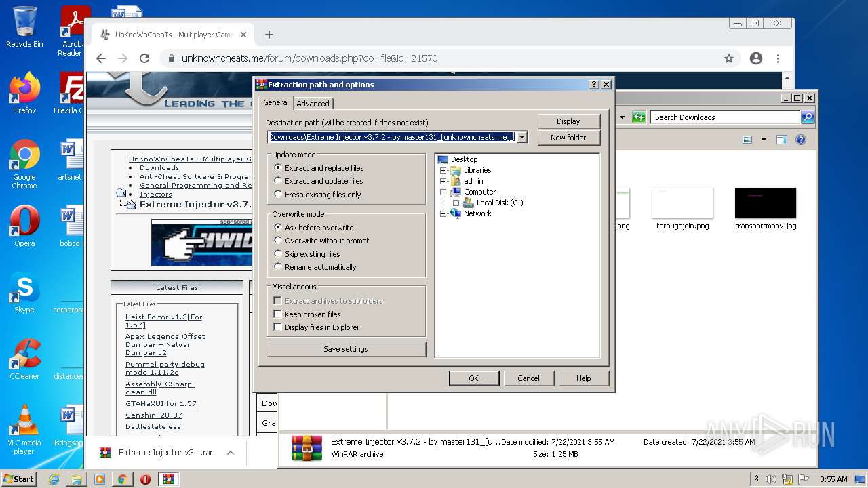Click the taskbar volume icon
The width and height of the screenshot is (868, 488).
[770, 479]
